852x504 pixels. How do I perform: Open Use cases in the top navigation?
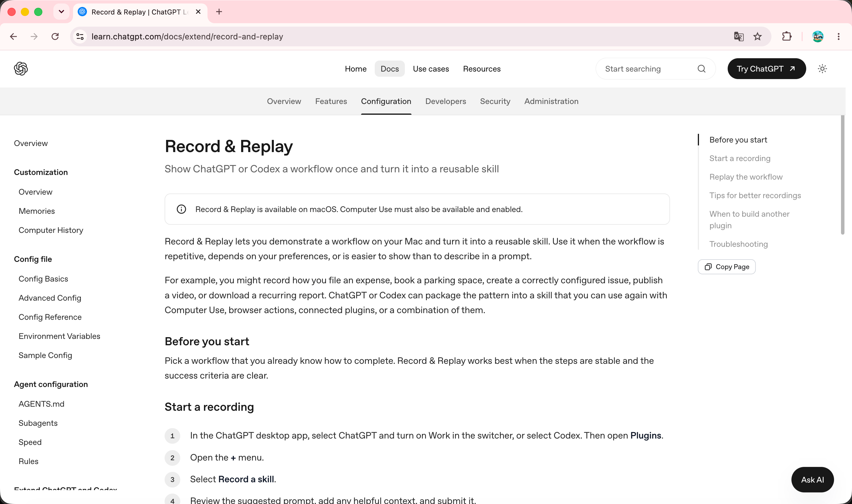pyautogui.click(x=431, y=69)
